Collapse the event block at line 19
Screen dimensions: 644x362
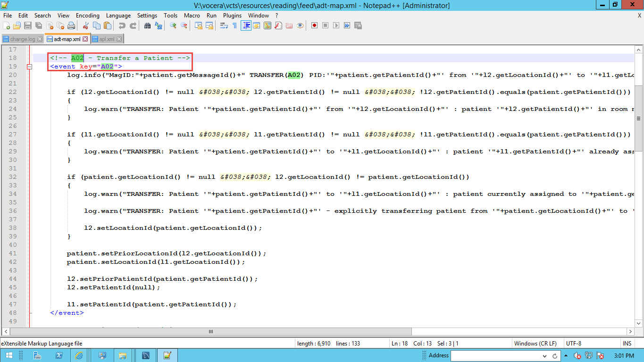(29, 67)
